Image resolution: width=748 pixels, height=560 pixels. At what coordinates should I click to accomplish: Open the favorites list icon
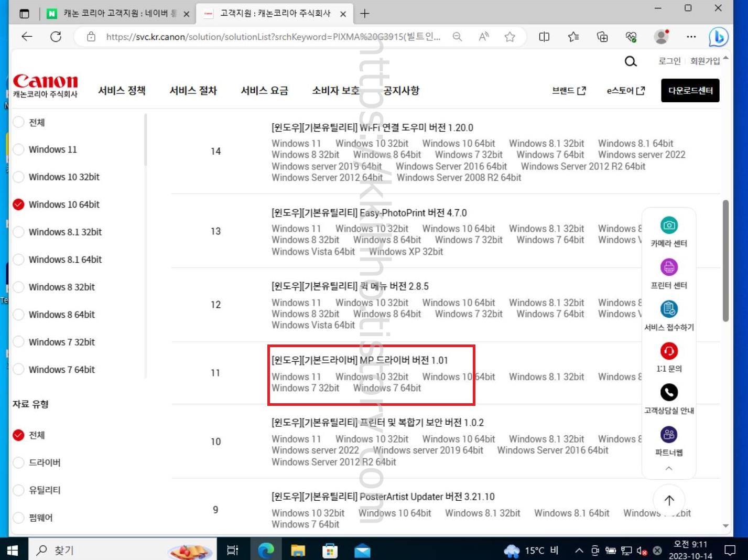pos(573,37)
